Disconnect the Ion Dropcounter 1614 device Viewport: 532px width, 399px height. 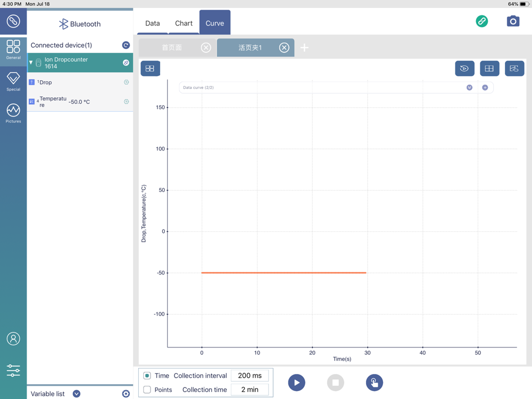pyautogui.click(x=126, y=63)
